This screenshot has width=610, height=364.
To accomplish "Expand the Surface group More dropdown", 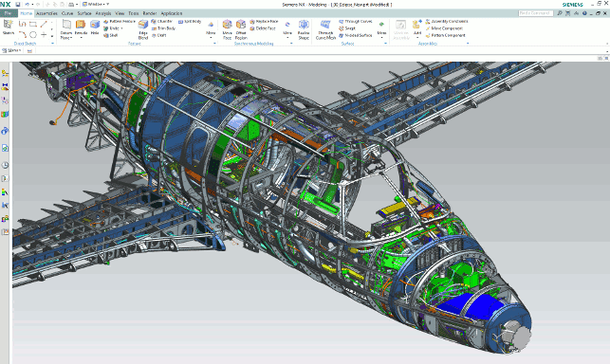I will pos(381,29).
